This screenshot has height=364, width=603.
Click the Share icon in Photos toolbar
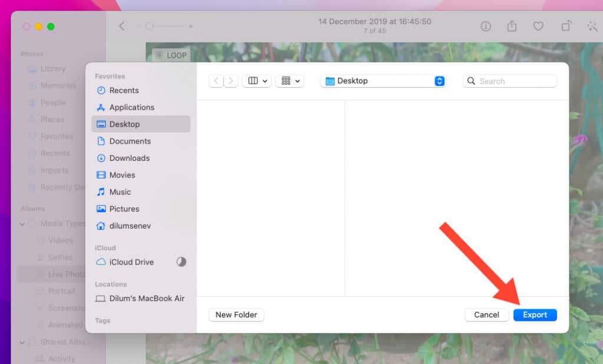[x=512, y=26]
